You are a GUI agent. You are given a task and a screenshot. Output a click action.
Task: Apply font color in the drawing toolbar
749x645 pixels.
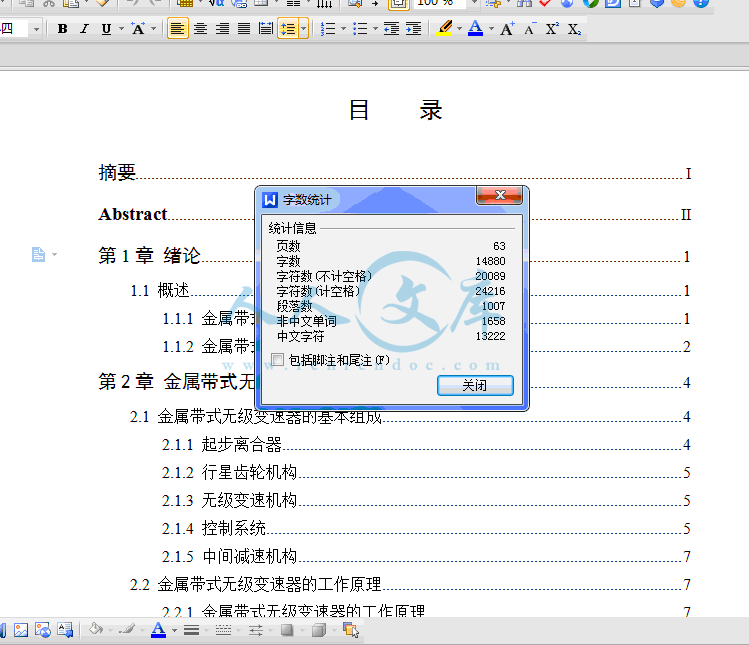tap(159, 630)
